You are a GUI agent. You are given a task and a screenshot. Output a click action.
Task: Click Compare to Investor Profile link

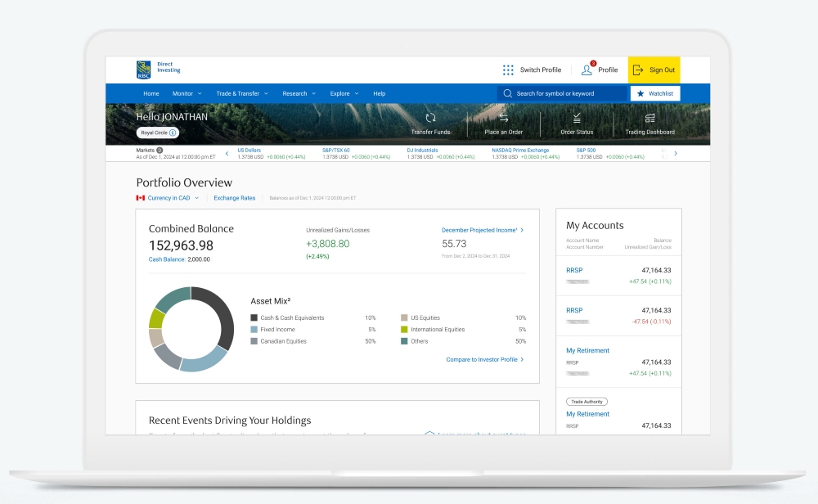point(484,359)
